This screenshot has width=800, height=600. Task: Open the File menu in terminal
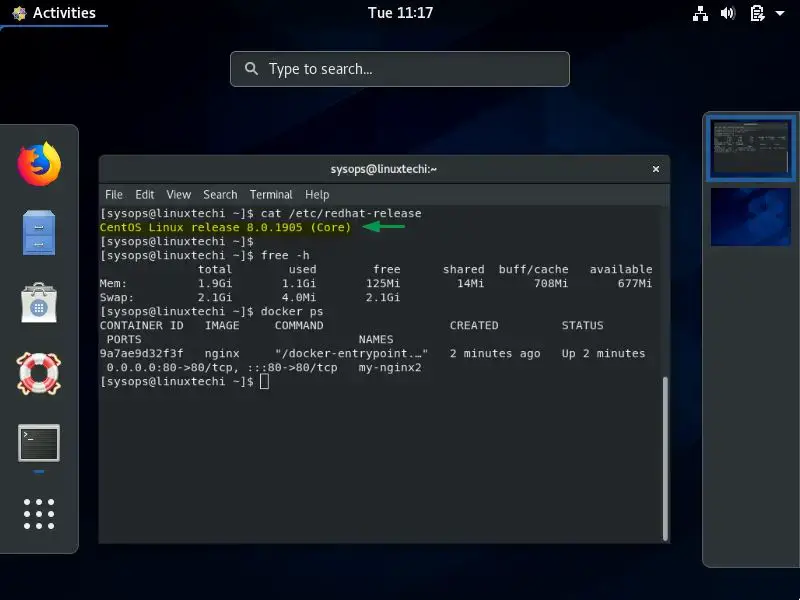(x=114, y=194)
